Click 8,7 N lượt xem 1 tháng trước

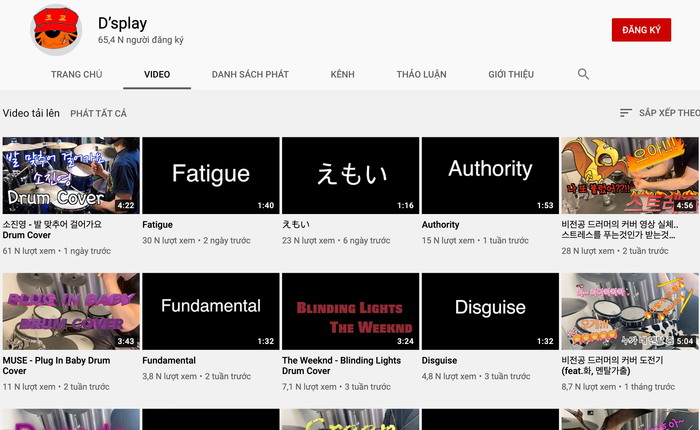[618, 387]
